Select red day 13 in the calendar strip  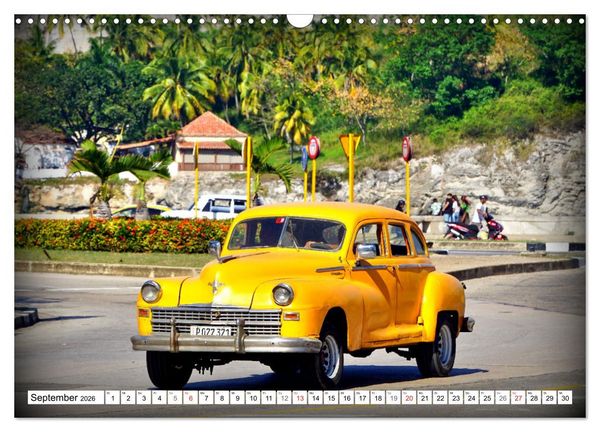[x=300, y=398]
